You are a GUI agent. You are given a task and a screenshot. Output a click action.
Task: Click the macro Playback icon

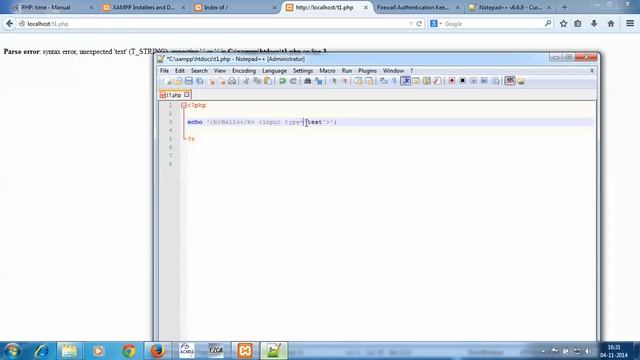coord(473,81)
